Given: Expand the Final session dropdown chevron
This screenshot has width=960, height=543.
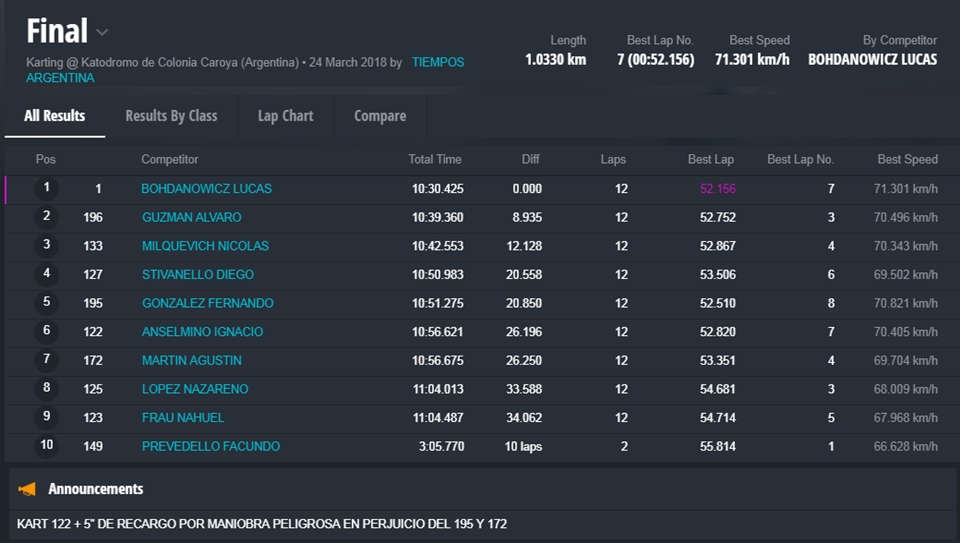Looking at the screenshot, I should (103, 33).
